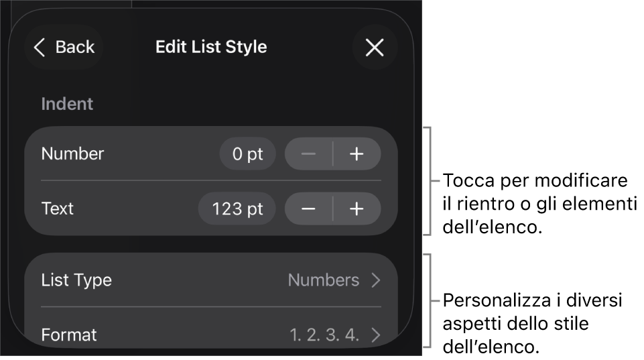Tap the 123 pt Text indent field
This screenshot has width=644, height=360.
click(237, 209)
